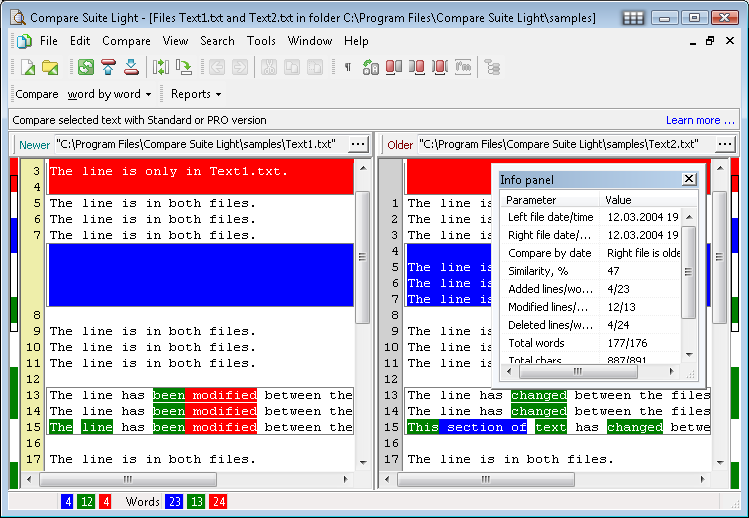Close the Info panel

pyautogui.click(x=688, y=179)
